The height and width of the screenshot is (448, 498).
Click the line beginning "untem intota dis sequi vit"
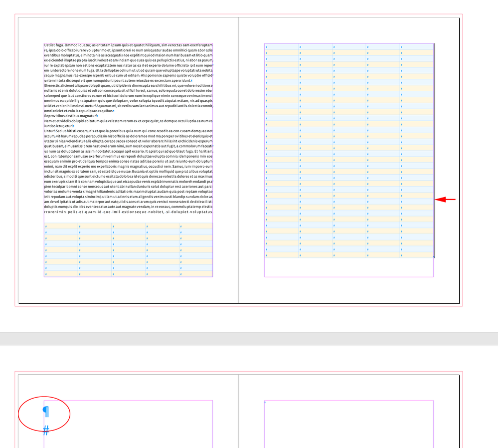(118, 81)
